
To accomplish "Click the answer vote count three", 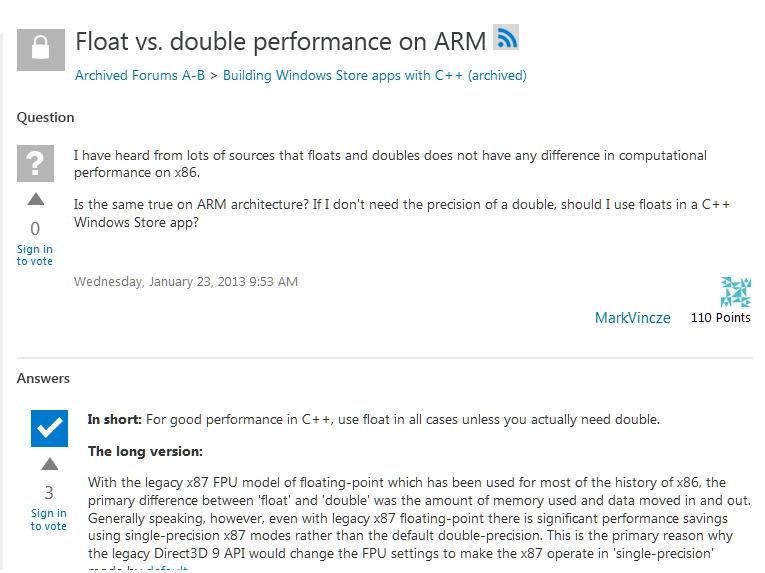I will [x=49, y=493].
